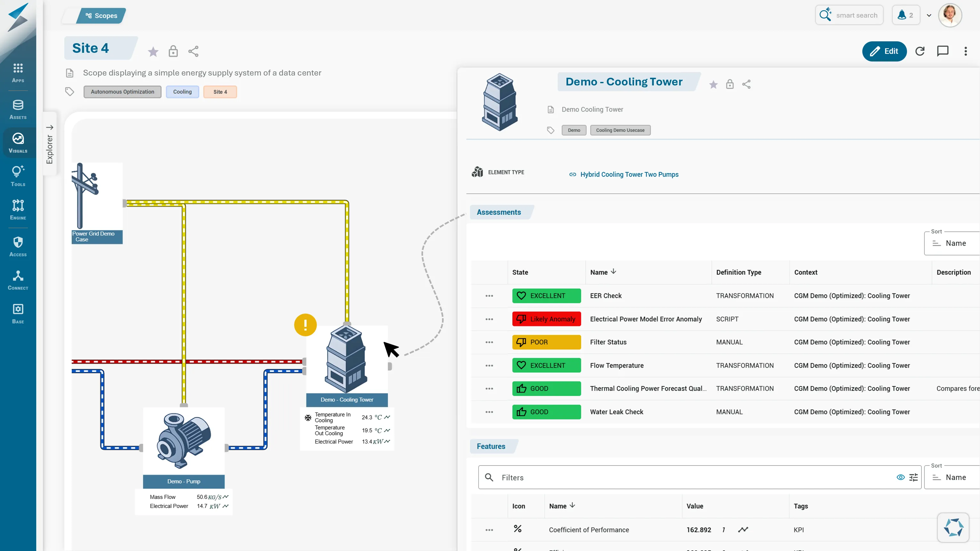Click the Edit button

coord(884,51)
